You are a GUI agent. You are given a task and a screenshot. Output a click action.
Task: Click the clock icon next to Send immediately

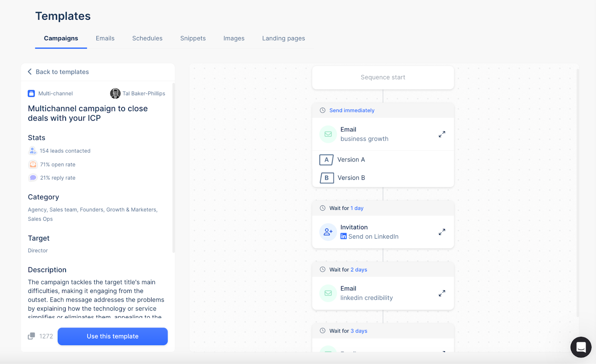click(x=323, y=110)
